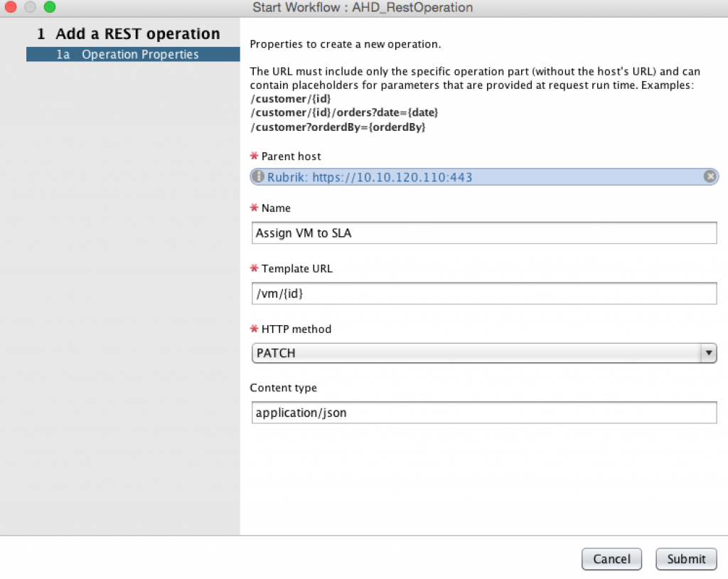Click the Name input containing Assign VM to SLA

pyautogui.click(x=483, y=233)
